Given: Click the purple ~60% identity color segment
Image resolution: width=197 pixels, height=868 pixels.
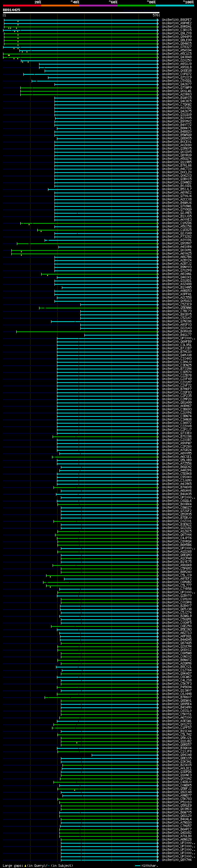Looking at the screenshot, I should pos(98,6).
